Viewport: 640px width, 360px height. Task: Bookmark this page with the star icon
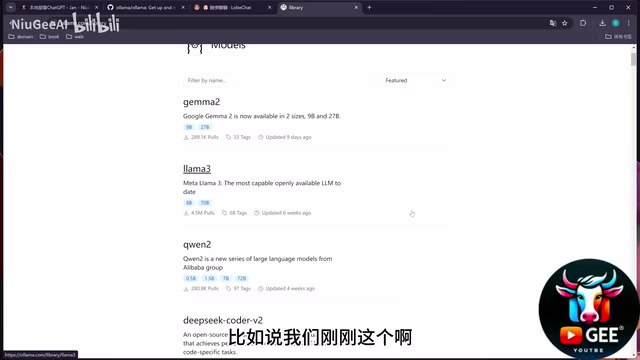point(564,23)
